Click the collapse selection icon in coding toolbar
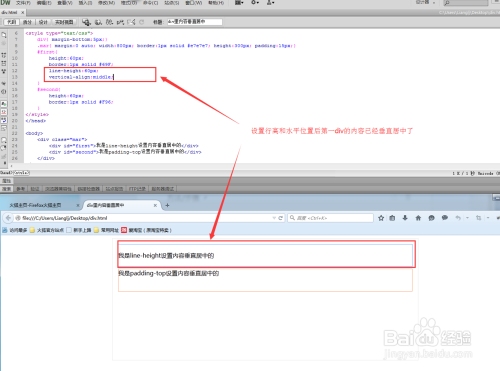Viewport: 500px width, 371px height. pyautogui.click(x=4, y=63)
